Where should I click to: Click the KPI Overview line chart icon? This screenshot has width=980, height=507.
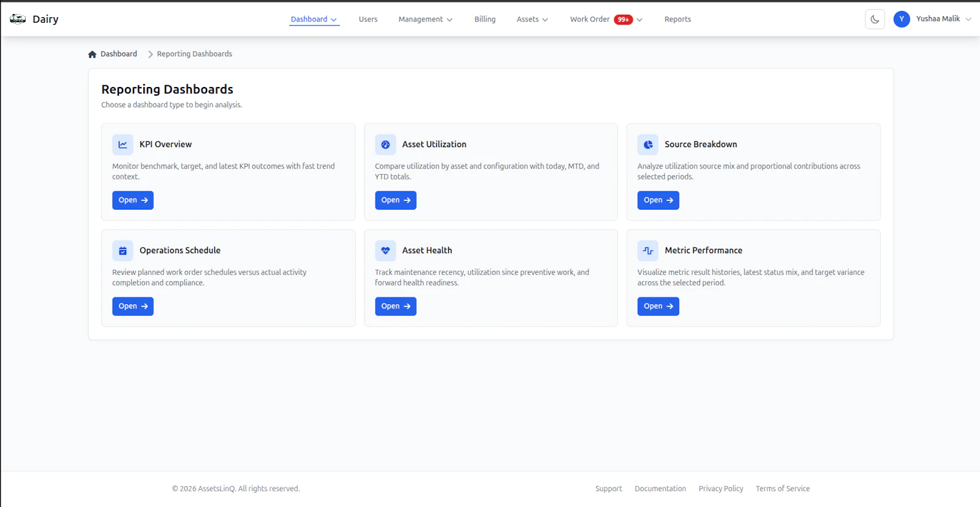[123, 145]
